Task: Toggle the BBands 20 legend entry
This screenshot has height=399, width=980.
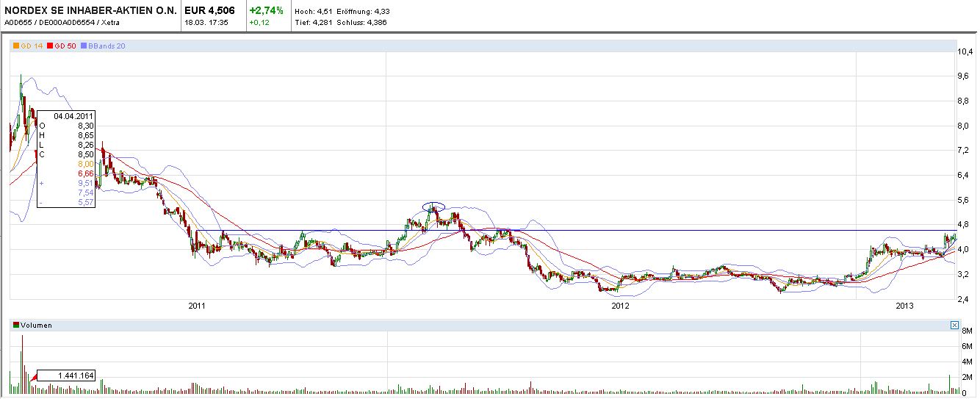Action: pyautogui.click(x=104, y=46)
